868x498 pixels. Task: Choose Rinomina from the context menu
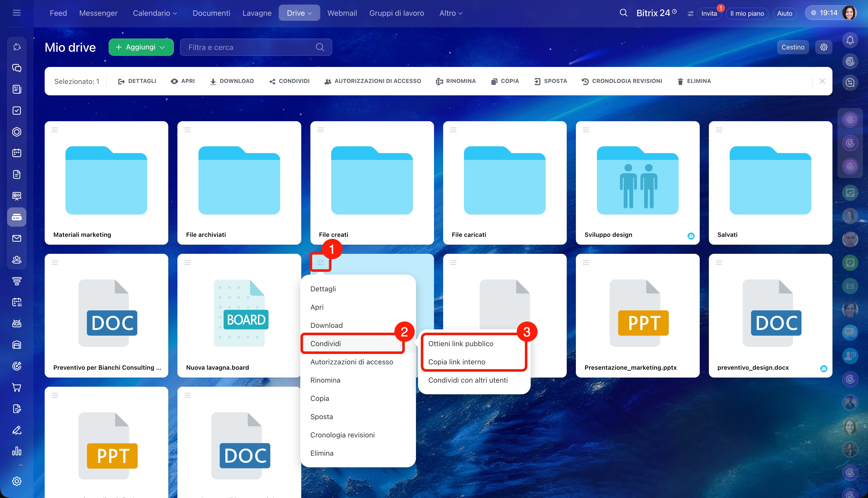click(x=325, y=380)
